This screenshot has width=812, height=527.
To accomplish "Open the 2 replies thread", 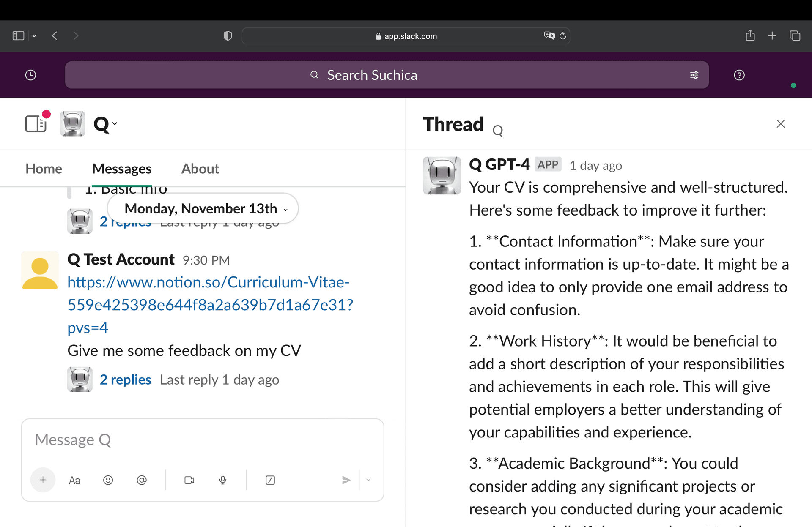I will click(x=125, y=380).
